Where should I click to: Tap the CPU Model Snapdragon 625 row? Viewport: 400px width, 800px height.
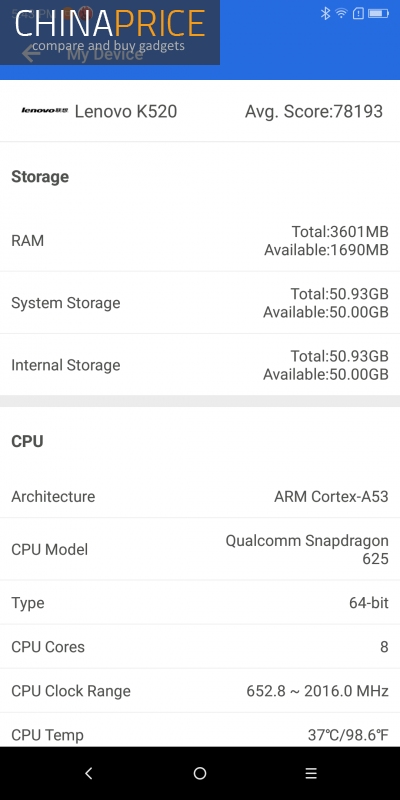tap(200, 549)
